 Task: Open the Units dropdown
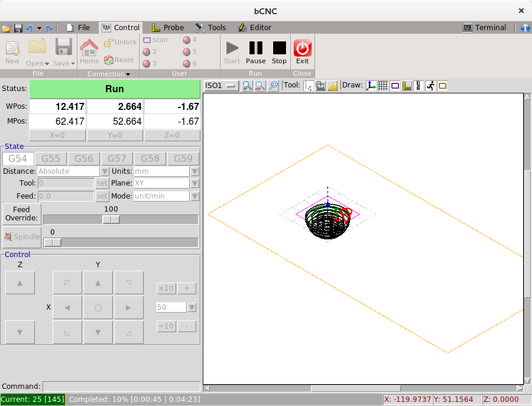pos(194,171)
